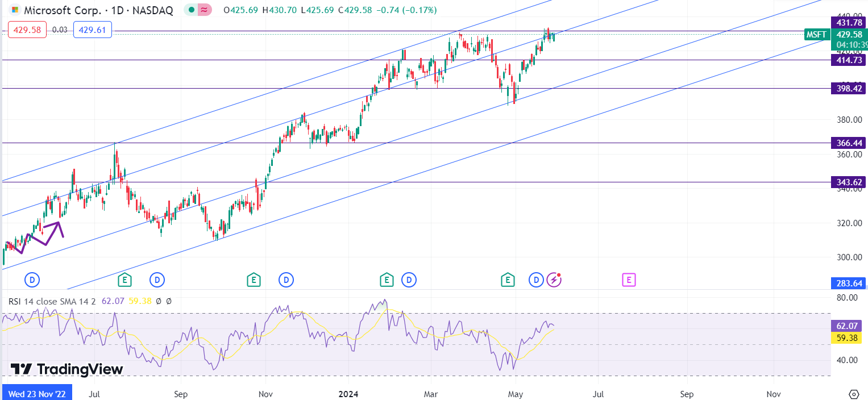This screenshot has width=868, height=400.
Task: Click the RSI 14 close SMA 14 2 legend
Action: (53, 301)
